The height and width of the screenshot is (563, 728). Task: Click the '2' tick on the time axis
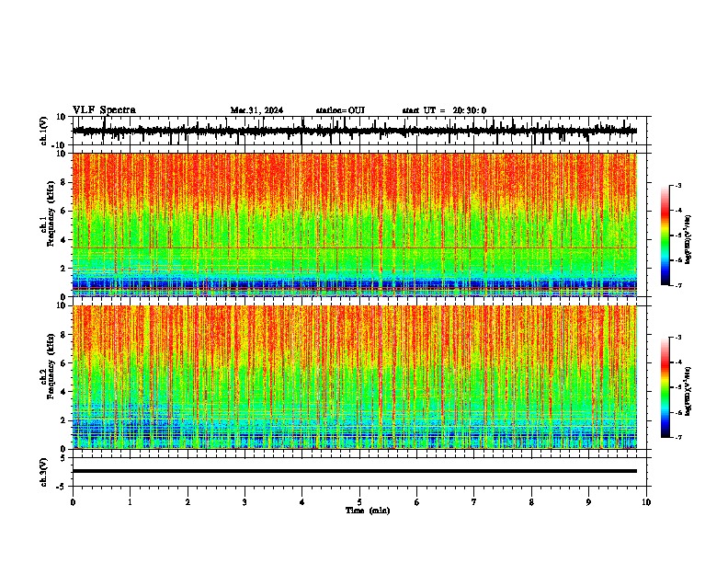[x=188, y=502]
